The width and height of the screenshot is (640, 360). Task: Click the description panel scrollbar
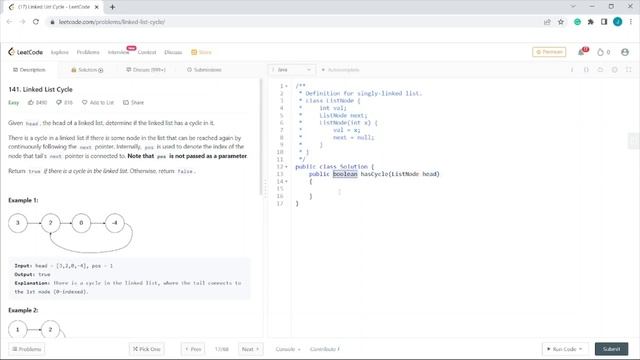coord(261,137)
